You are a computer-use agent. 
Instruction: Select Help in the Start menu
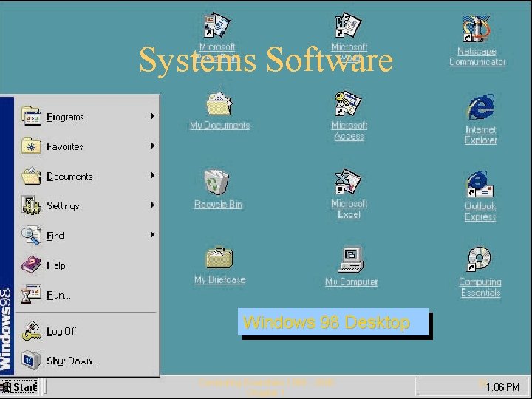(87, 265)
